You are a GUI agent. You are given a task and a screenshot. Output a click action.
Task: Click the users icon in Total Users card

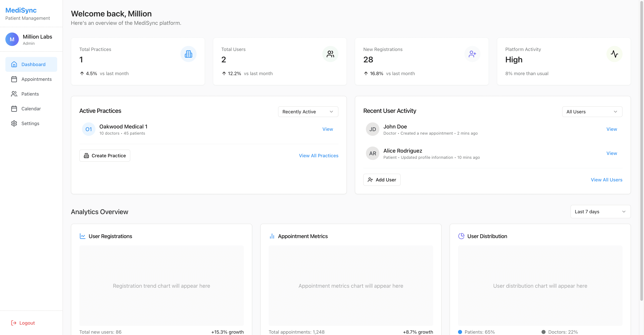click(x=330, y=54)
